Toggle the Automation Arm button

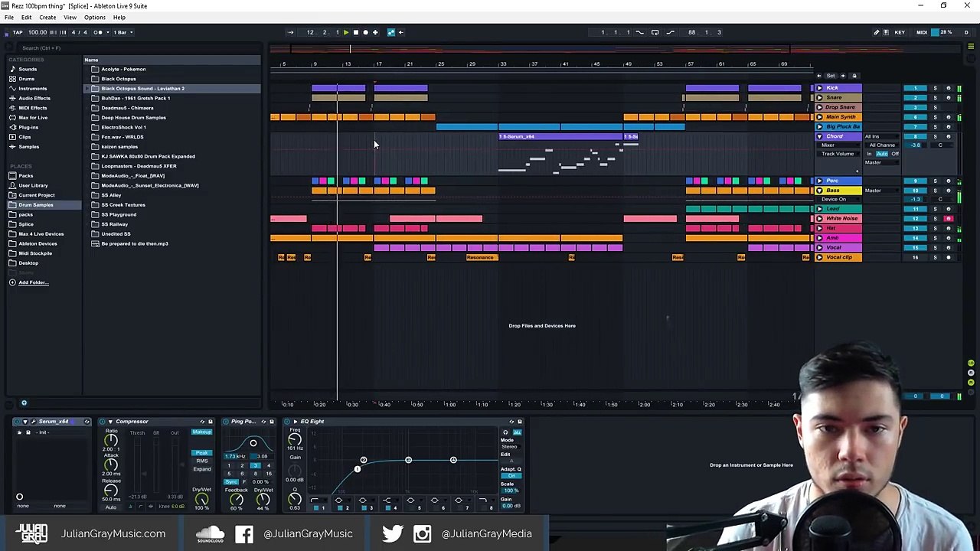391,32
